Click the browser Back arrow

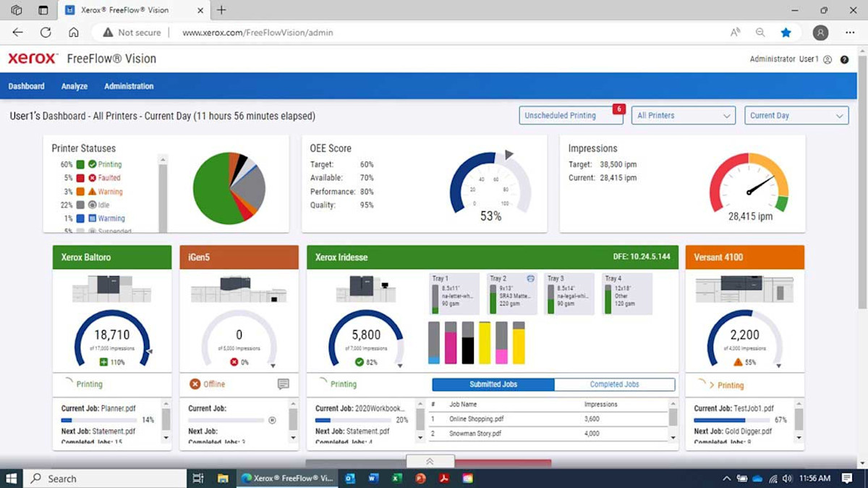pos(17,33)
